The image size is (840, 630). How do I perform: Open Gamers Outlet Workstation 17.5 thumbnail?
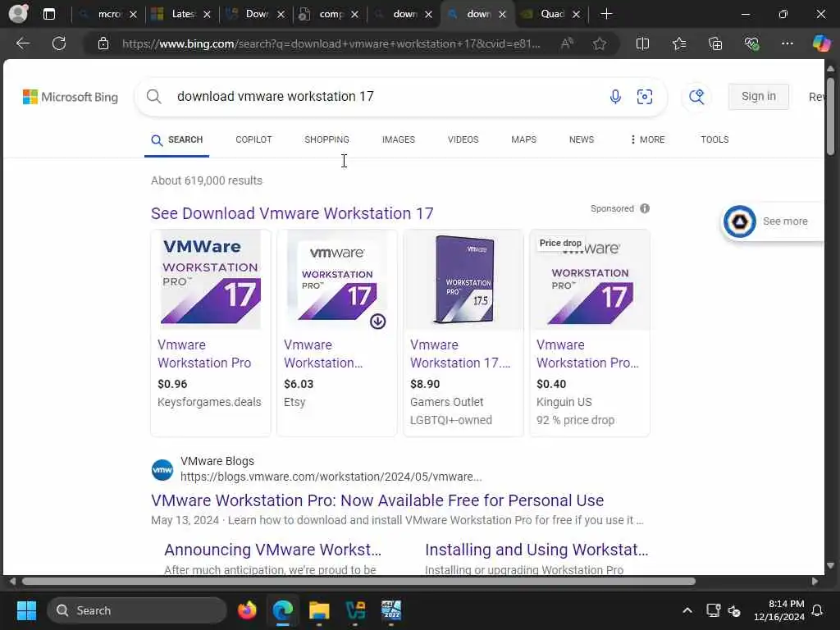[x=463, y=280]
